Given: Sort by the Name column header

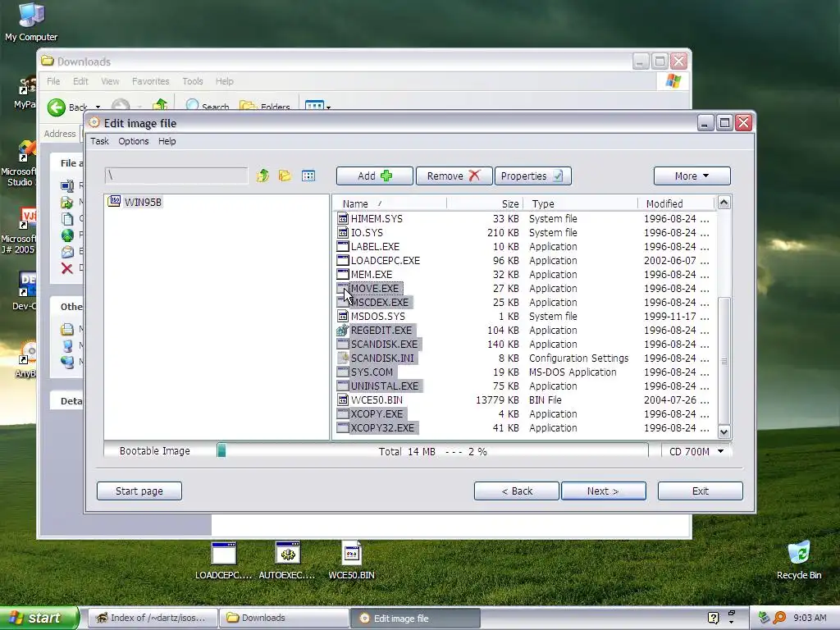Looking at the screenshot, I should point(390,203).
